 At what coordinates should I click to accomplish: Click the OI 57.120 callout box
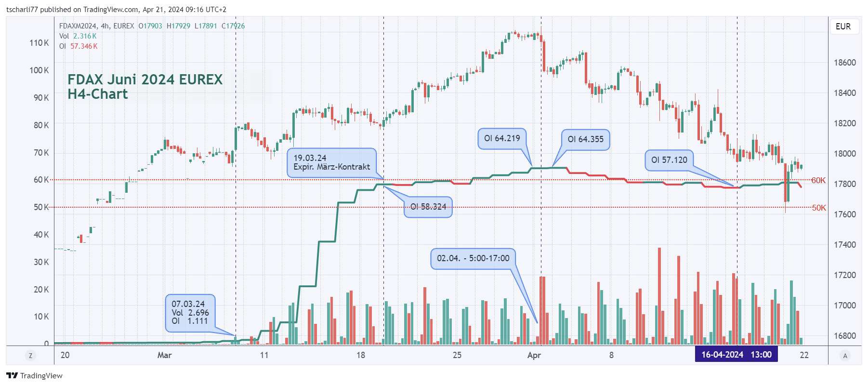click(669, 160)
